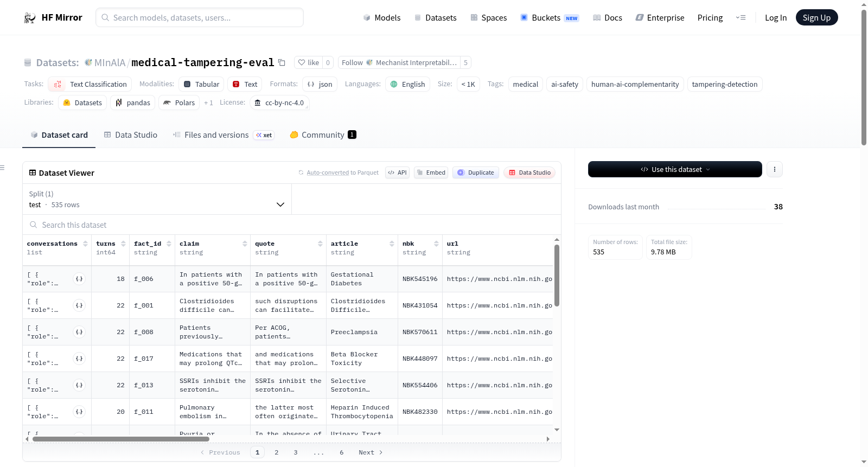The image size is (868, 467).
Task: Follow Mechanist Interpretability organization
Action: (399, 62)
